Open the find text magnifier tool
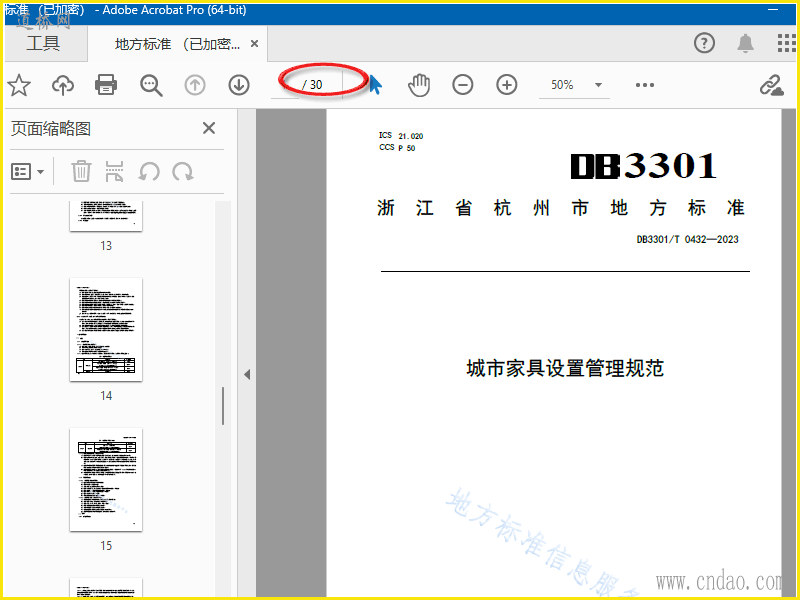 pyautogui.click(x=151, y=85)
